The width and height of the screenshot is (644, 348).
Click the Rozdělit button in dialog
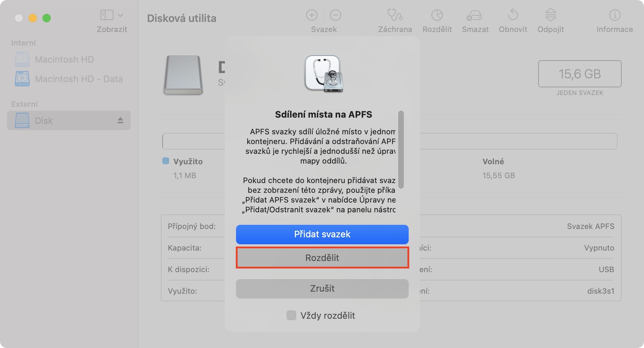(322, 258)
